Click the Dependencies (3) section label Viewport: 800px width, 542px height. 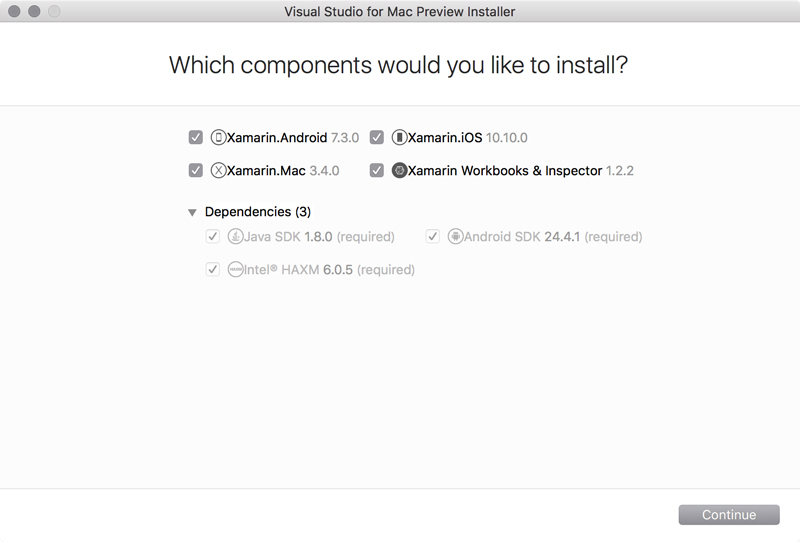(x=258, y=212)
